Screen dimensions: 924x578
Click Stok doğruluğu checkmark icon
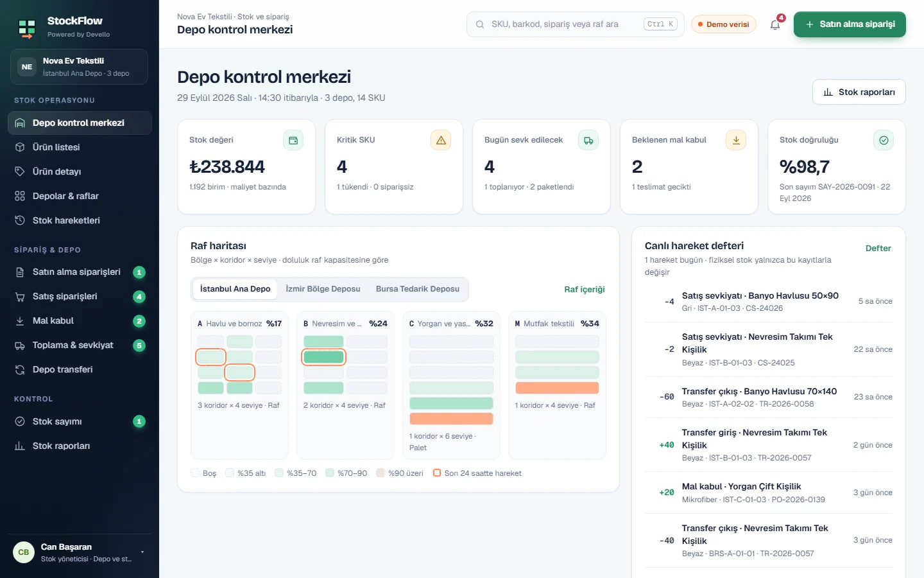884,140
